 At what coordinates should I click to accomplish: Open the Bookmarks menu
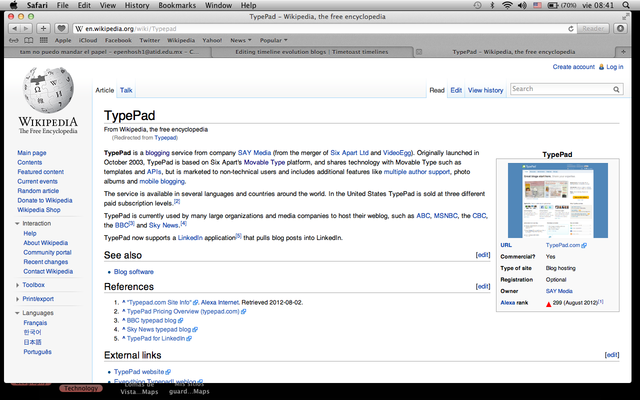(x=177, y=5)
